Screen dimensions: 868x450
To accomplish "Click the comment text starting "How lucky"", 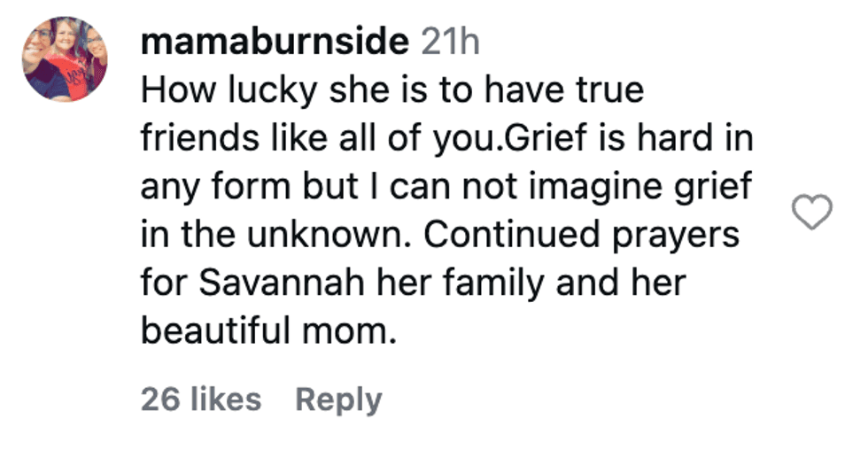I will coord(390,90).
